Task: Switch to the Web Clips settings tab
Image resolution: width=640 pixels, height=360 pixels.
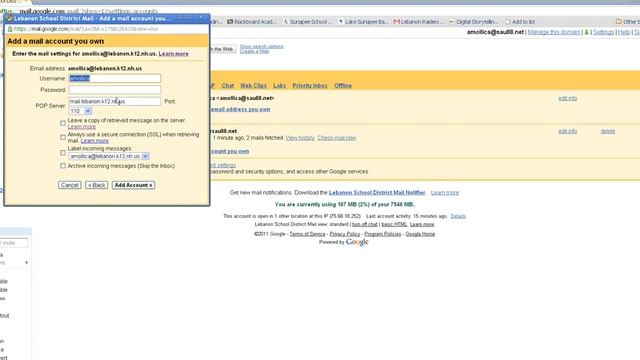Action: point(253,85)
